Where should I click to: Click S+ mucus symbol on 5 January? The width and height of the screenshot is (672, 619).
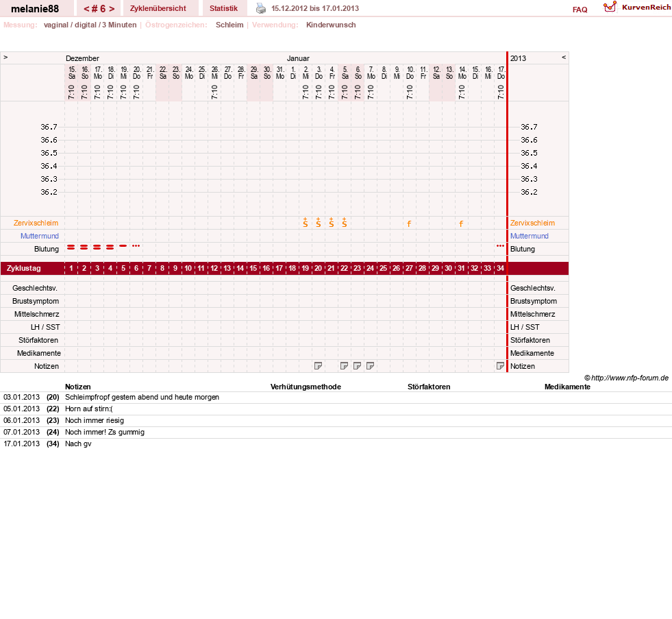[x=344, y=222]
